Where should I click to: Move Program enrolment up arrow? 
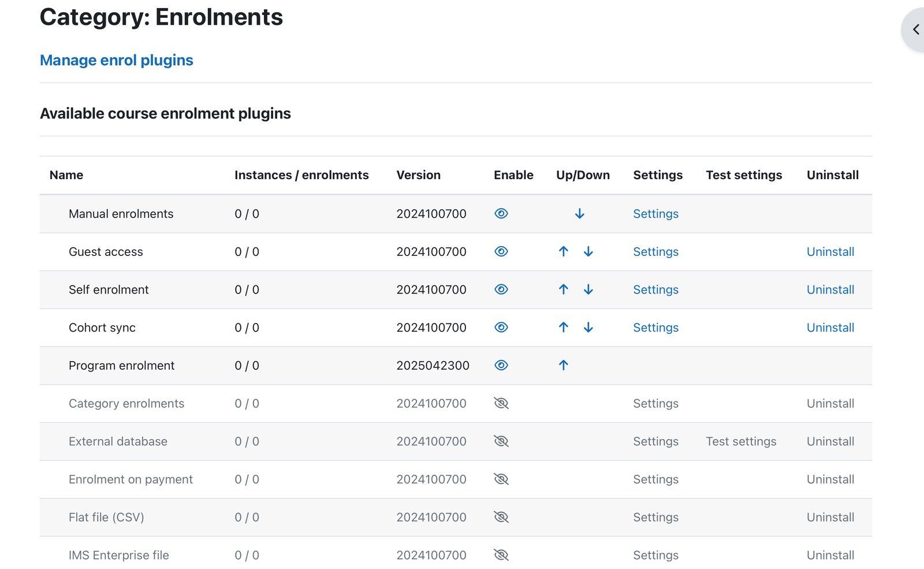pyautogui.click(x=564, y=366)
